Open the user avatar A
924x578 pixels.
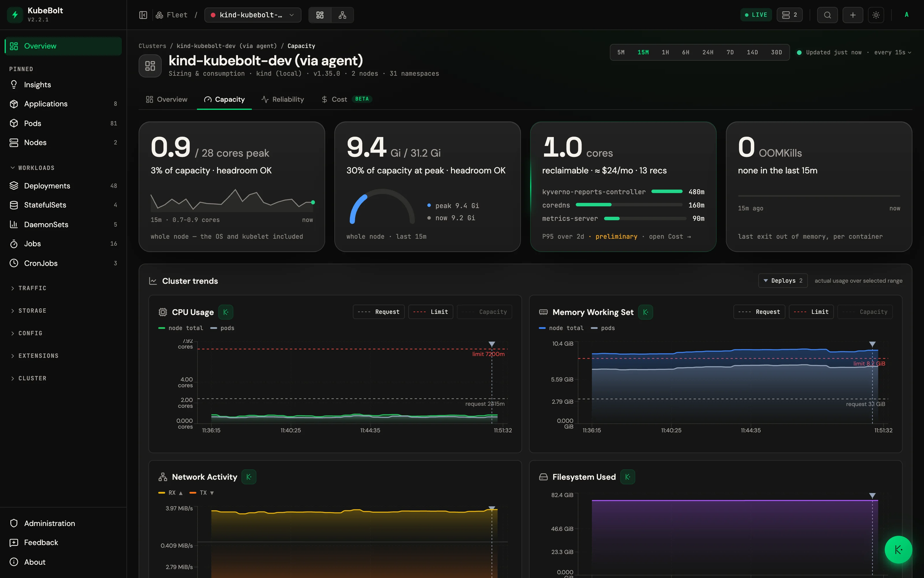[x=906, y=15]
